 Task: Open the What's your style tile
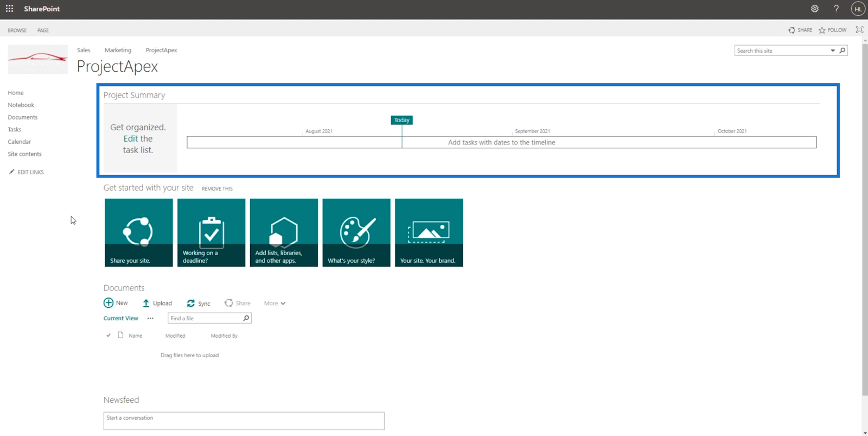(356, 232)
